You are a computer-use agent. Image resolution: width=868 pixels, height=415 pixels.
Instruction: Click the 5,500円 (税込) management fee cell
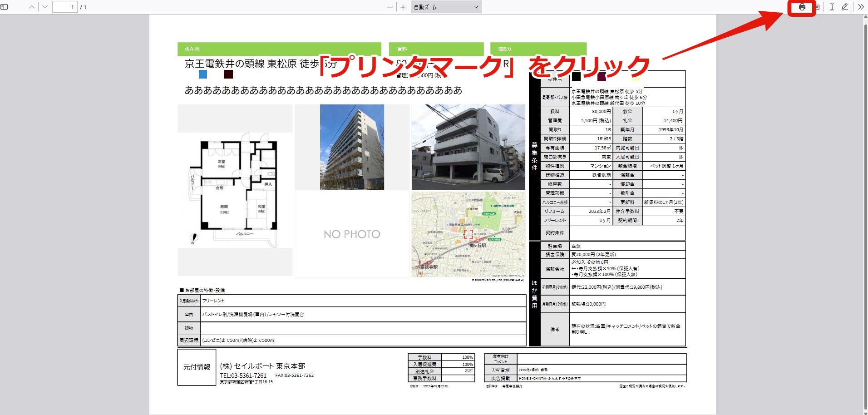click(591, 120)
